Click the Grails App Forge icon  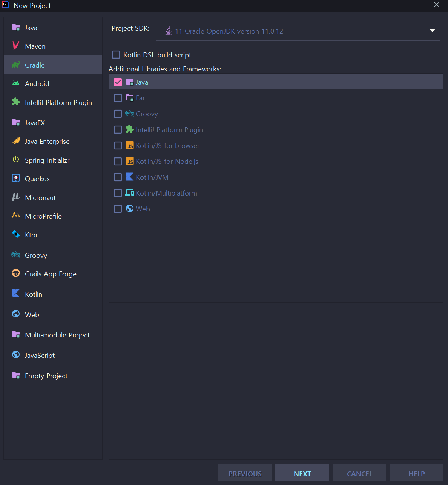tap(16, 273)
